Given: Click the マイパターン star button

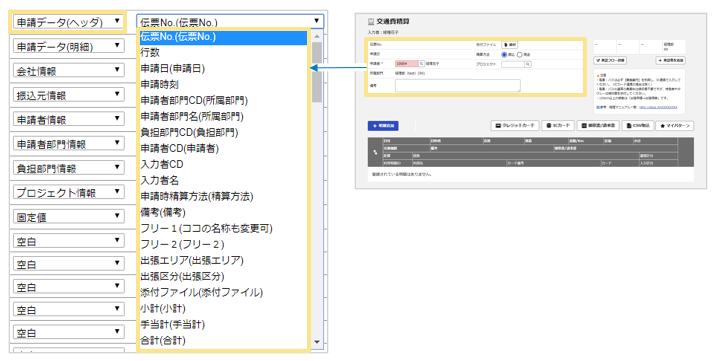Looking at the screenshot, I should (675, 125).
